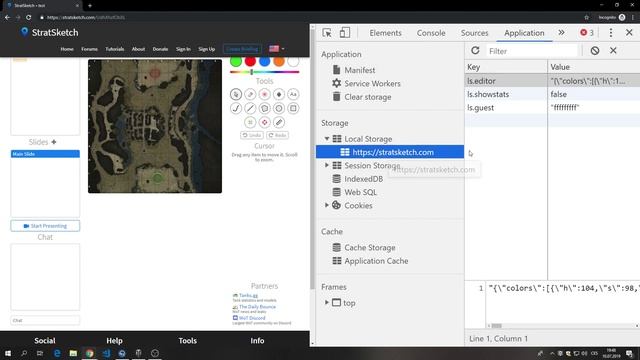Switch to the Elements tab
640x360 pixels.
coord(385,33)
